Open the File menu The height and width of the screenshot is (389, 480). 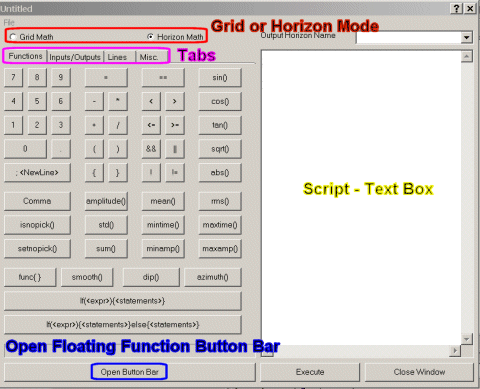coord(9,23)
